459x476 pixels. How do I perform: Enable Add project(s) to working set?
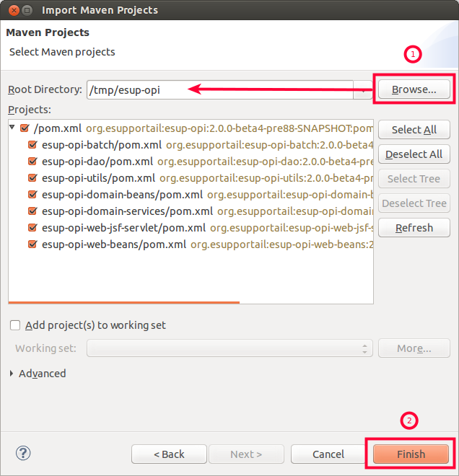pos(15,325)
